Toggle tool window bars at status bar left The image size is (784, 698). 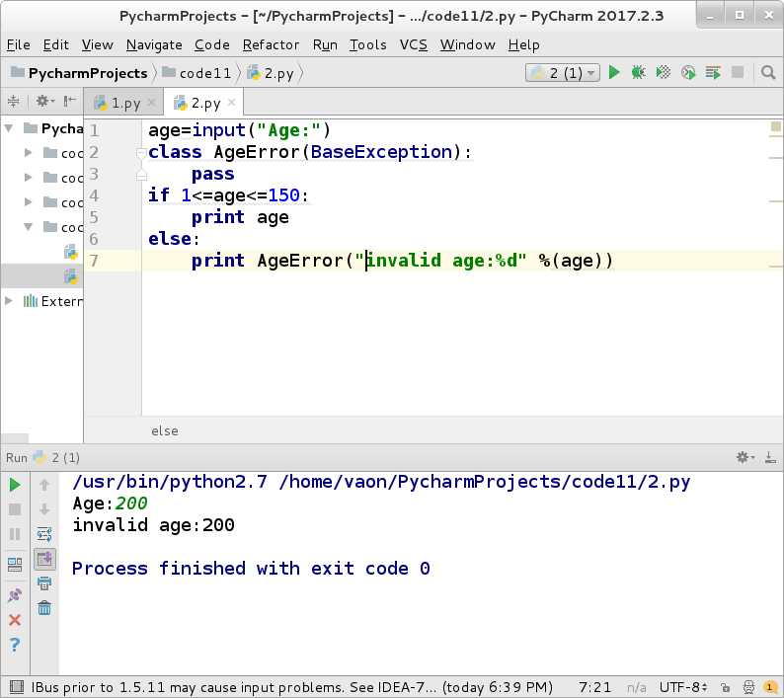point(17,687)
